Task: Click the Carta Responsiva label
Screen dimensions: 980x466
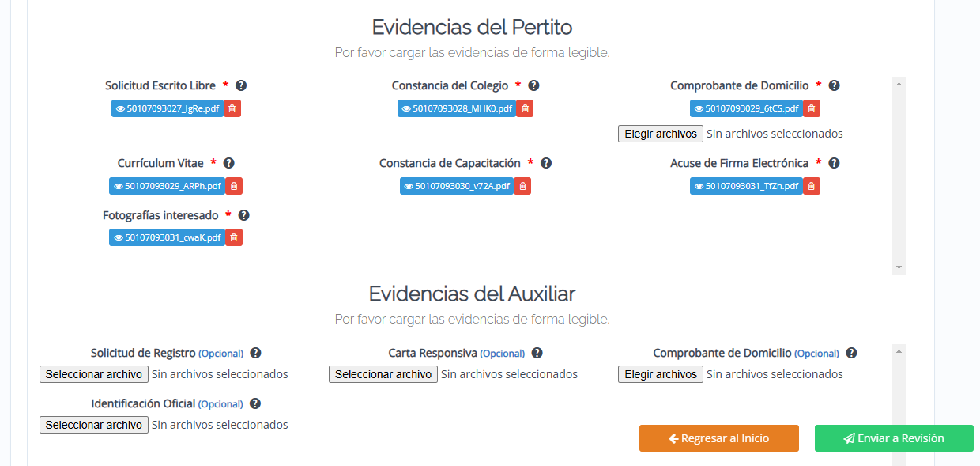Action: click(x=432, y=353)
